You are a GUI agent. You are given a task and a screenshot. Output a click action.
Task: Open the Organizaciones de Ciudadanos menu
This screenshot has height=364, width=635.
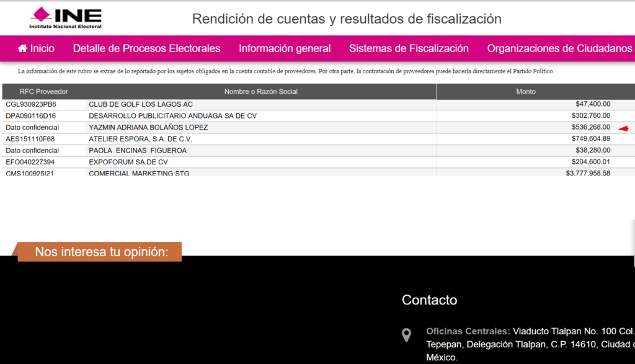pyautogui.click(x=560, y=48)
